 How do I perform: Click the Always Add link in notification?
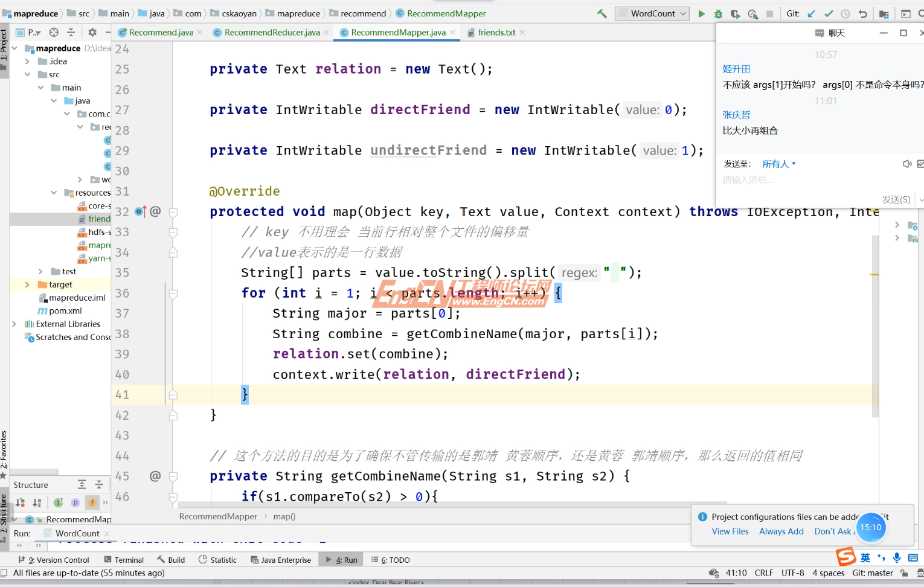781,531
